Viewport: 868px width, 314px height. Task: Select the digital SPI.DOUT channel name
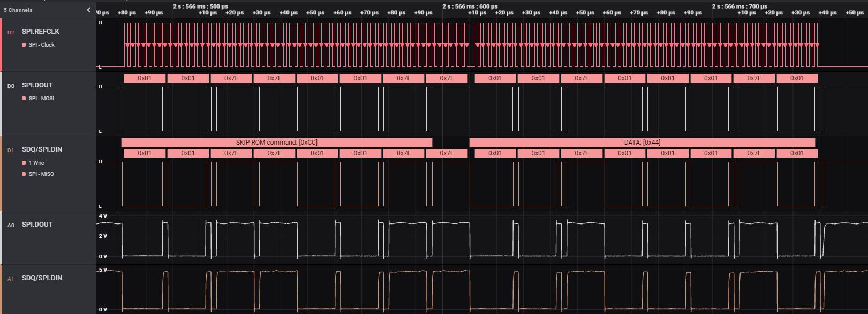click(37, 85)
